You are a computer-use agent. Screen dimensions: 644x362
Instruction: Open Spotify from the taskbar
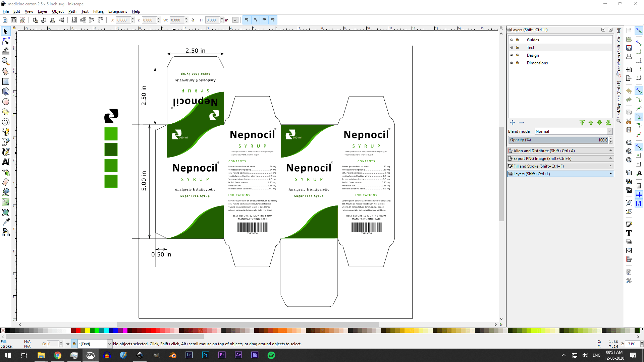pyautogui.click(x=271, y=355)
